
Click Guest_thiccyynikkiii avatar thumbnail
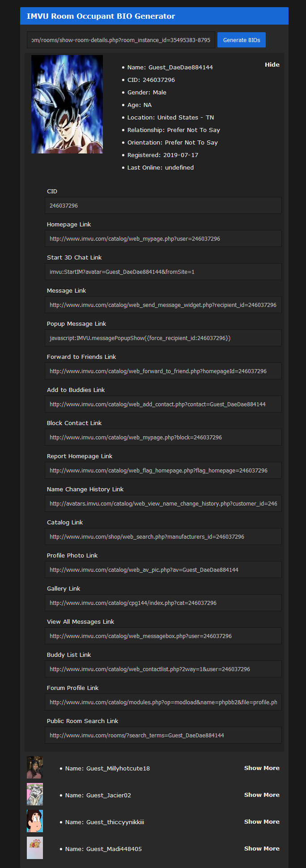[x=35, y=821]
